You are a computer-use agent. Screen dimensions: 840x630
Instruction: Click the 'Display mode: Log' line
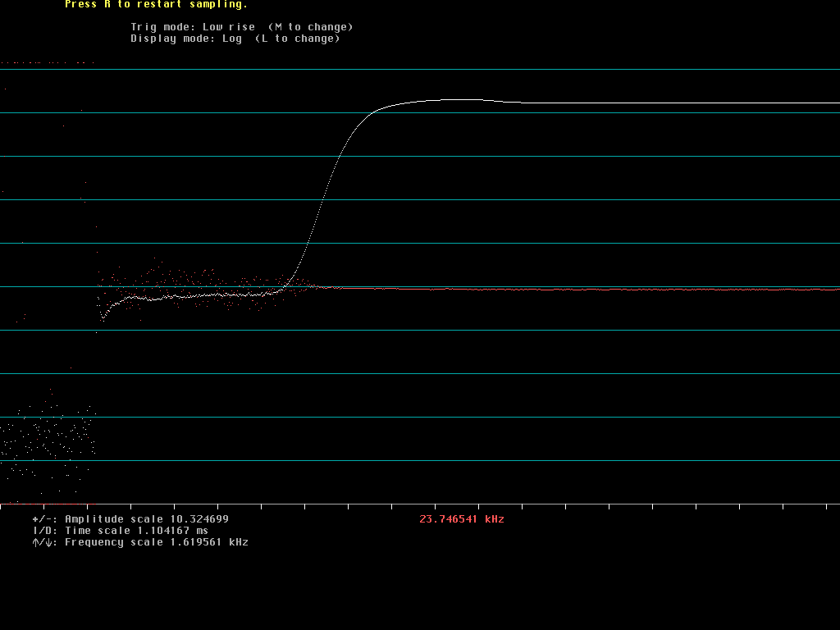pos(186,39)
